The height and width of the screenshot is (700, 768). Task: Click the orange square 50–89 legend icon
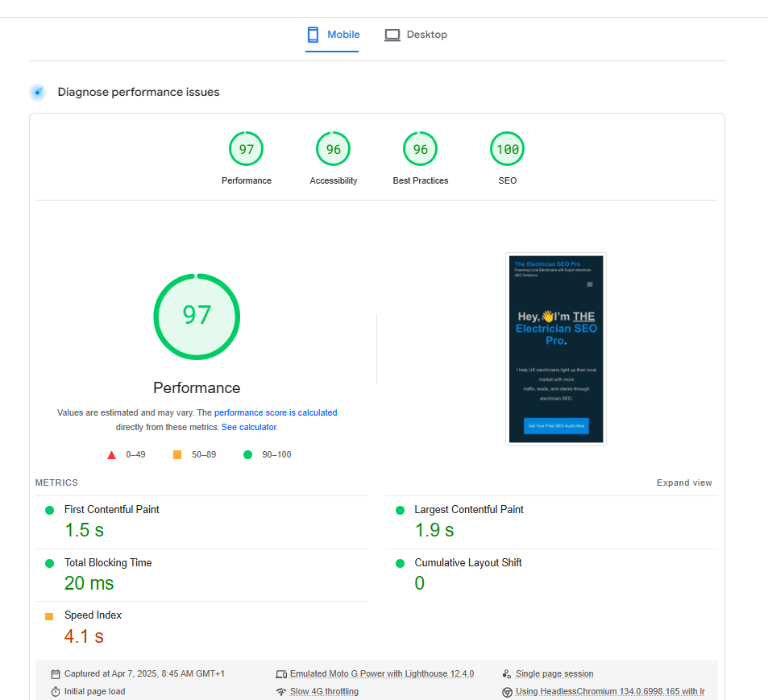pos(177,455)
